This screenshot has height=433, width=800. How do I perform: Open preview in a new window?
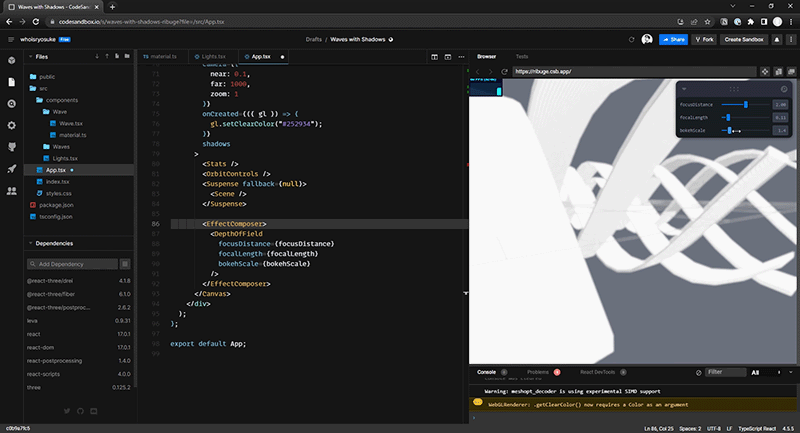click(791, 71)
